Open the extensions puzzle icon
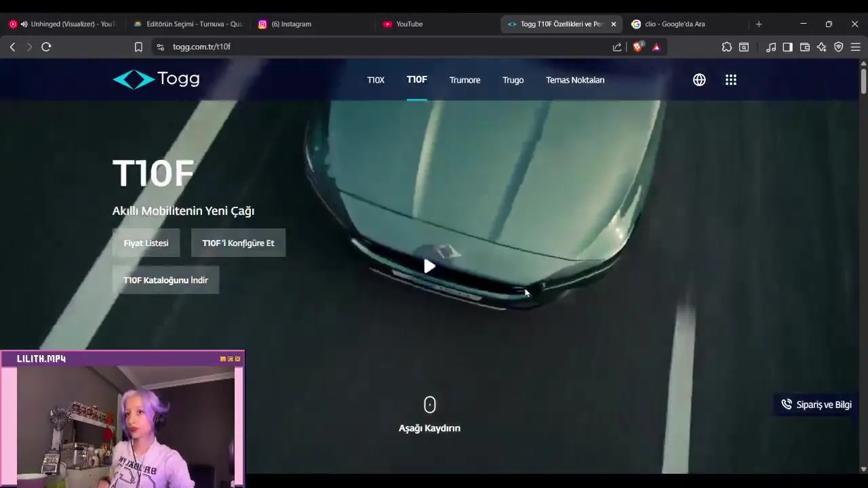Viewport: 868px width, 488px height. [x=727, y=47]
